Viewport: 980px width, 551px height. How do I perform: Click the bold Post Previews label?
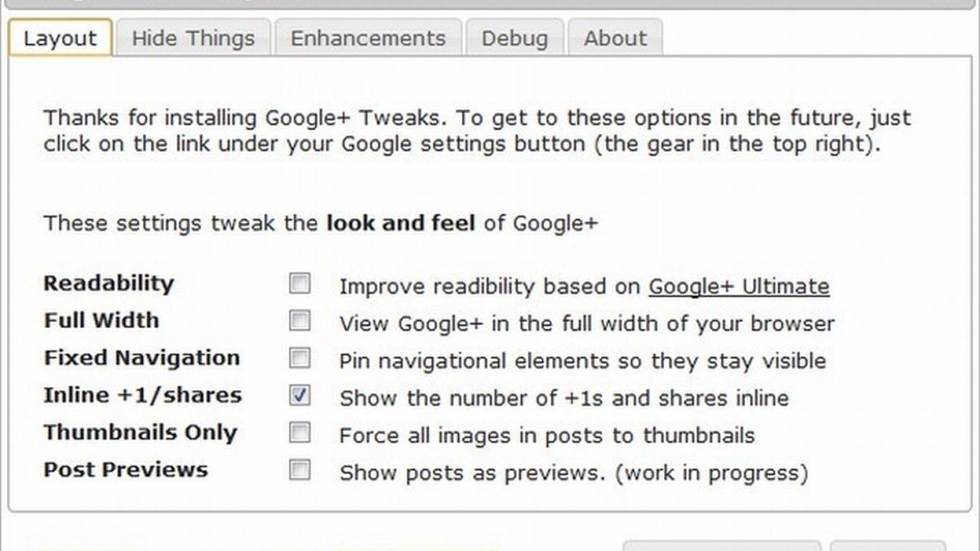click(126, 469)
